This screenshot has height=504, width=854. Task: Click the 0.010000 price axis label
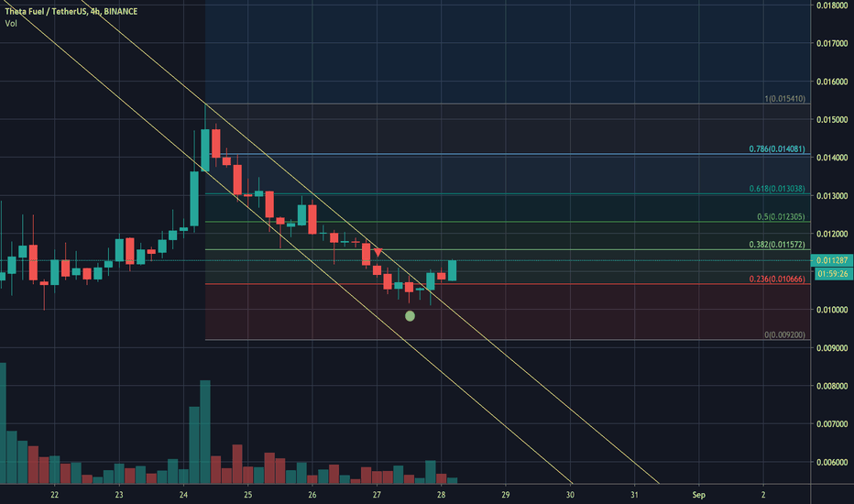tap(832, 310)
